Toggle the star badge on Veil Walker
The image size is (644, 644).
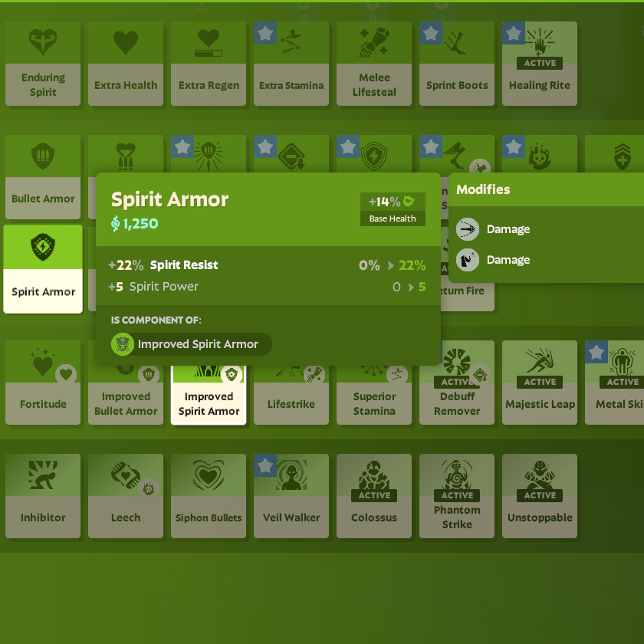point(265,465)
